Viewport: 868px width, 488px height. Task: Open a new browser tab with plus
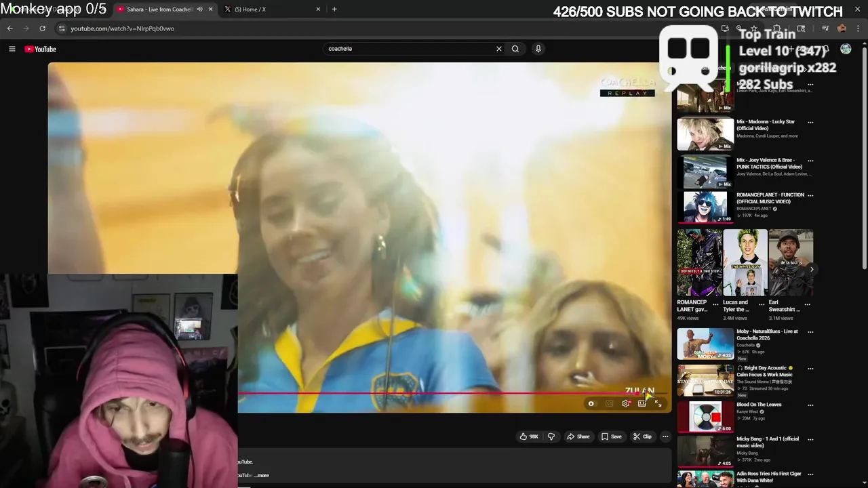(334, 9)
